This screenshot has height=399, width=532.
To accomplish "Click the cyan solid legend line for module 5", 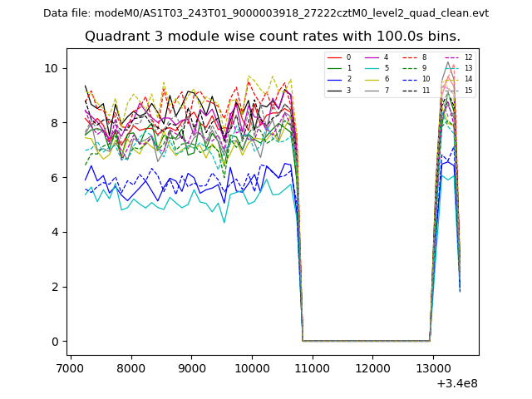I will pyautogui.click(x=372, y=68).
